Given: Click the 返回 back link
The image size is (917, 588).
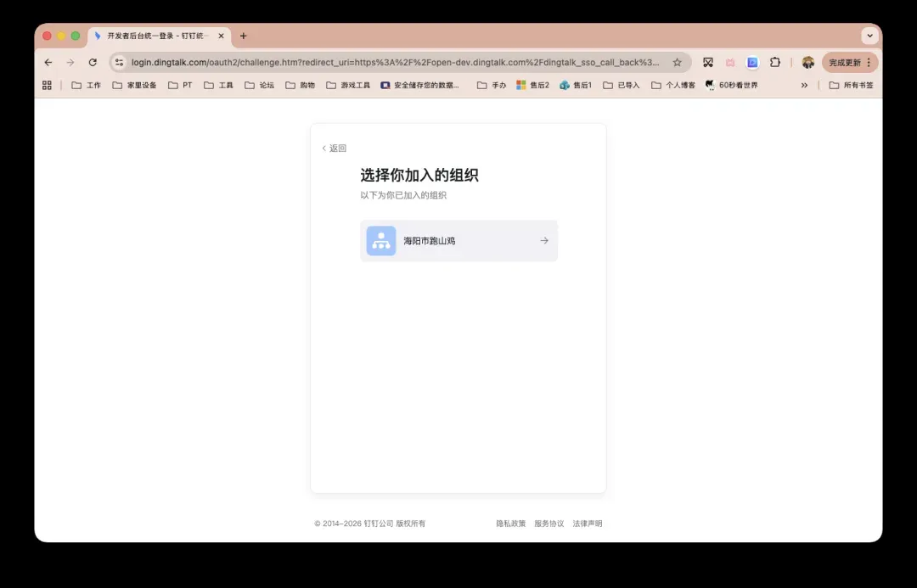Looking at the screenshot, I should click(x=334, y=148).
